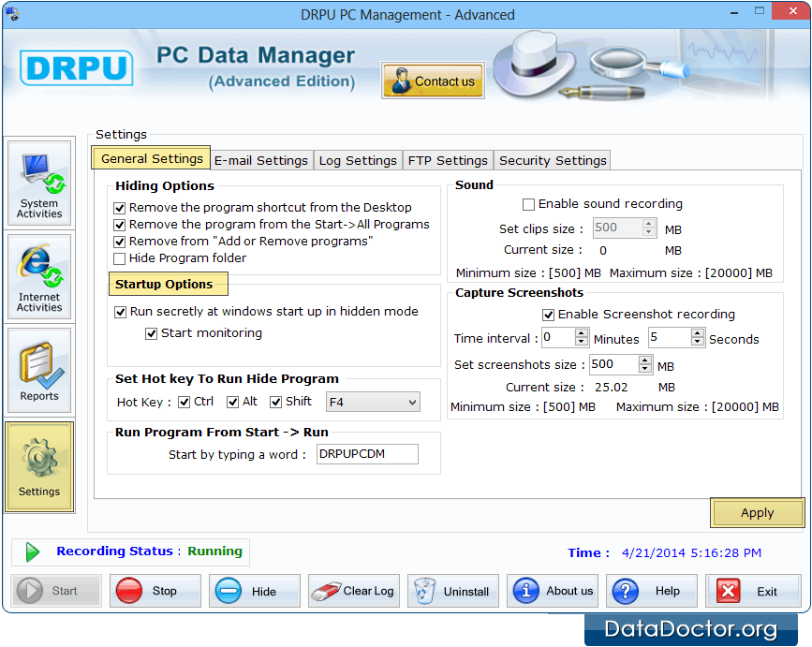Click the red Stop circle icon

click(x=129, y=591)
